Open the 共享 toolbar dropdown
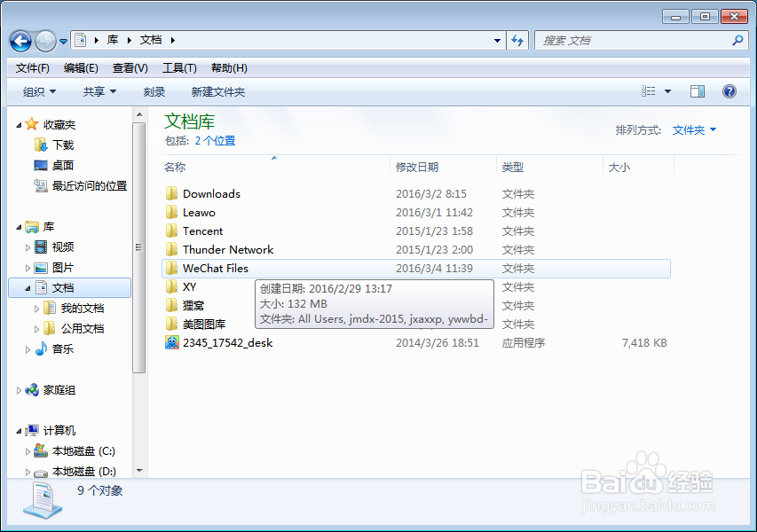Image resolution: width=757 pixels, height=532 pixels. pos(99,91)
